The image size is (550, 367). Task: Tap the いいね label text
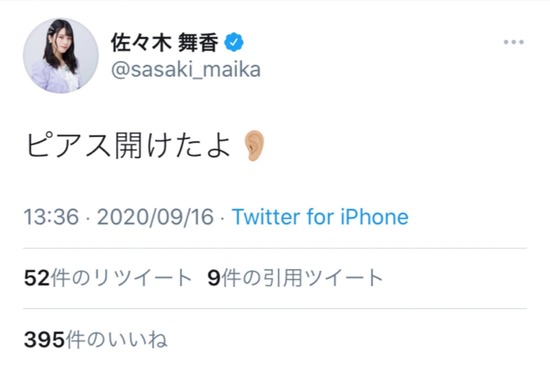click(x=138, y=340)
